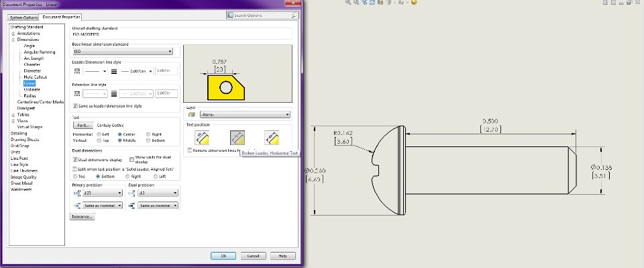
Task: Select Solid Leader, Aligned Text position icon
Action: click(x=202, y=138)
